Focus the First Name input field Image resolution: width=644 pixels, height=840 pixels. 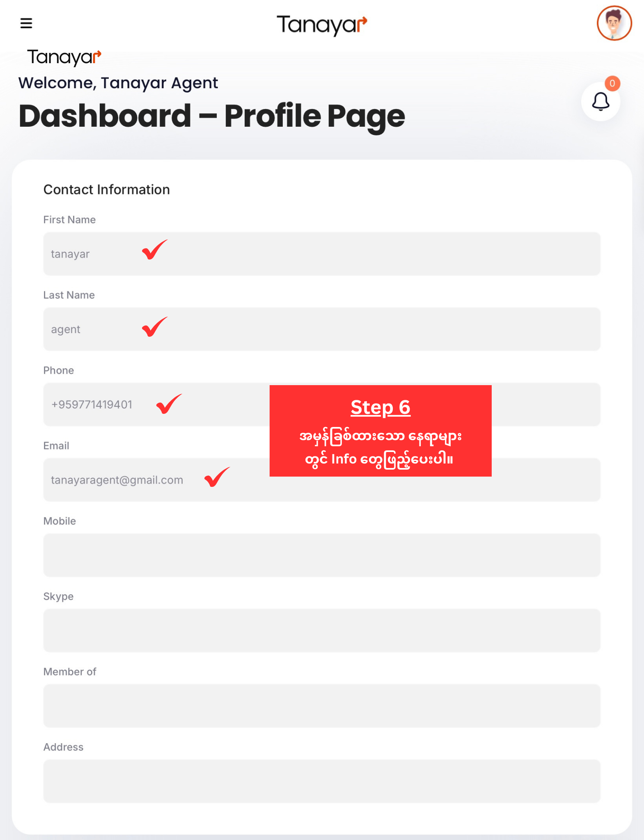369,254
